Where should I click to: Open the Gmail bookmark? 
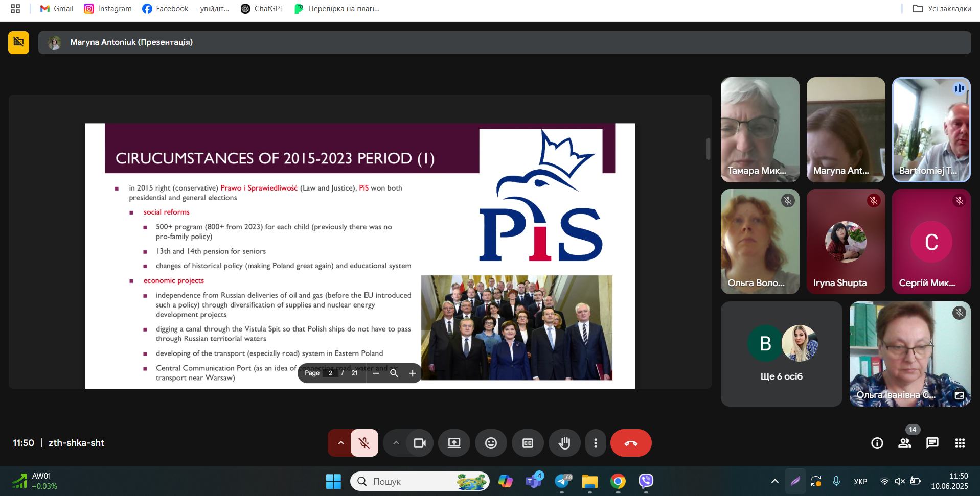pos(57,9)
